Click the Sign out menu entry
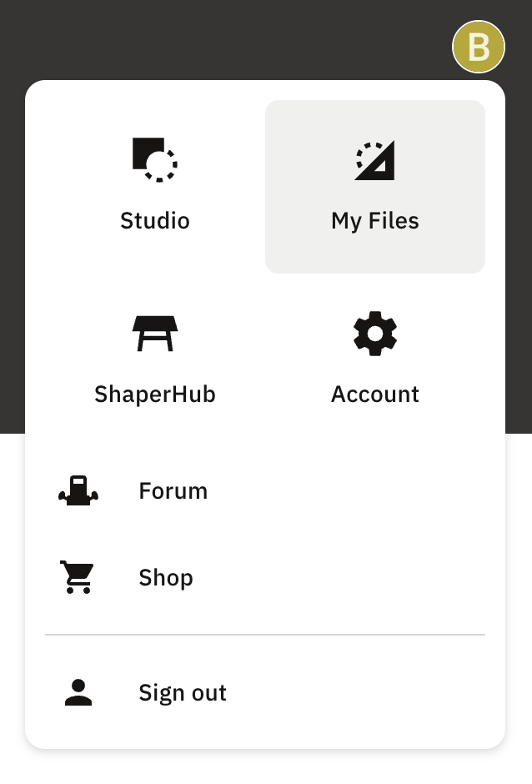Screen dimensions: 532x784 point(182,692)
